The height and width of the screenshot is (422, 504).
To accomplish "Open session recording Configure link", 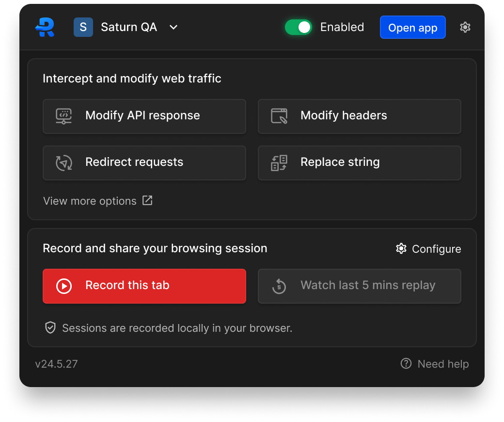I will point(428,249).
